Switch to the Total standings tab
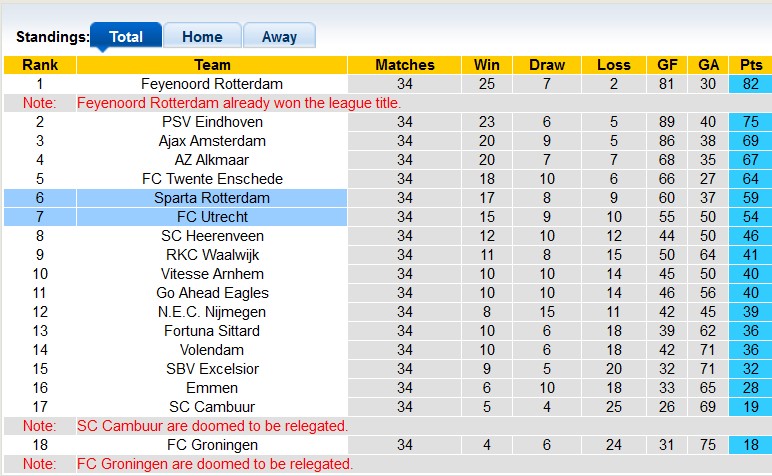The image size is (772, 476). click(x=126, y=37)
